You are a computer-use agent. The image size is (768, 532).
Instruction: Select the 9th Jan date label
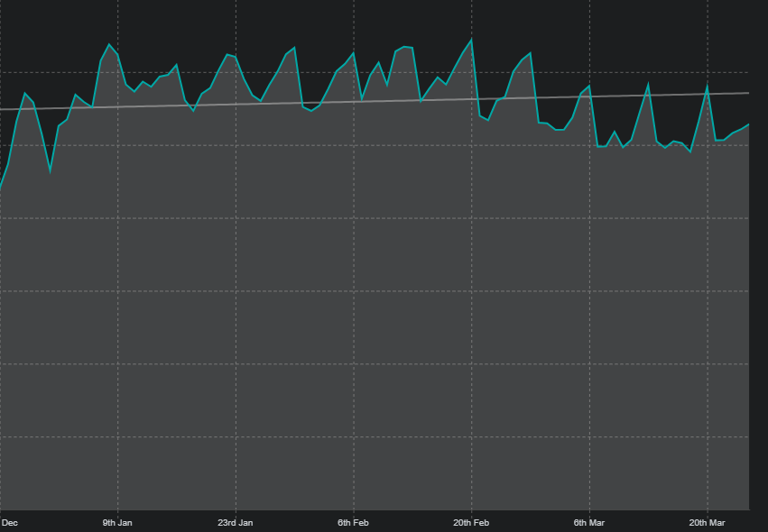(x=117, y=522)
